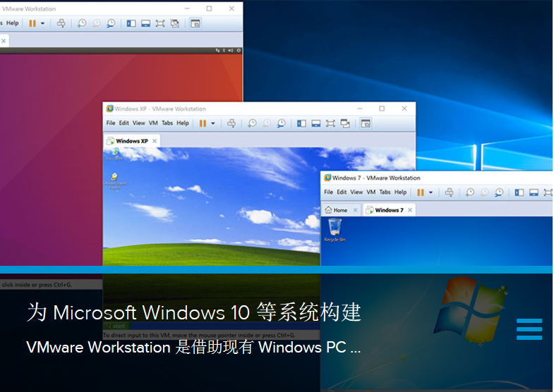Open View menu in Windows XP window

(139, 123)
